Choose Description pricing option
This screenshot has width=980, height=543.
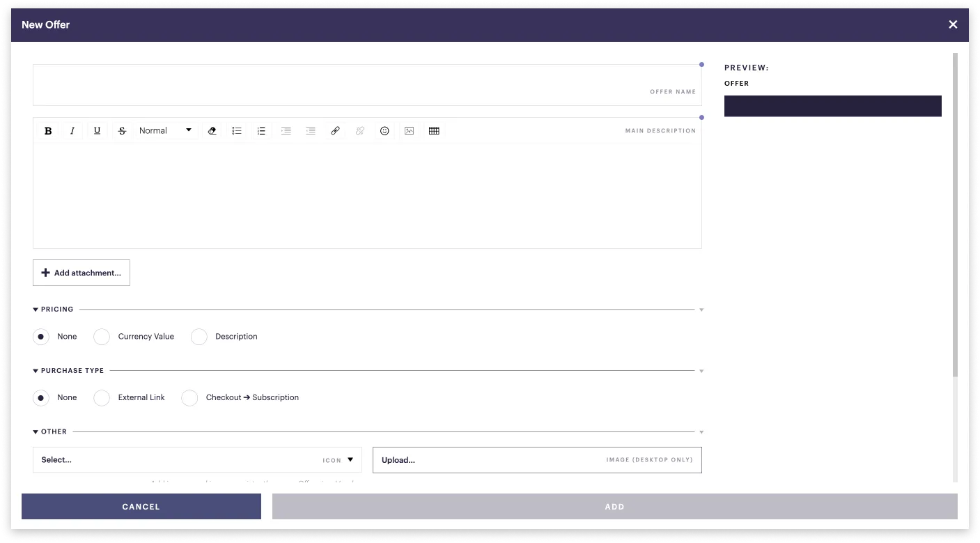tap(199, 337)
